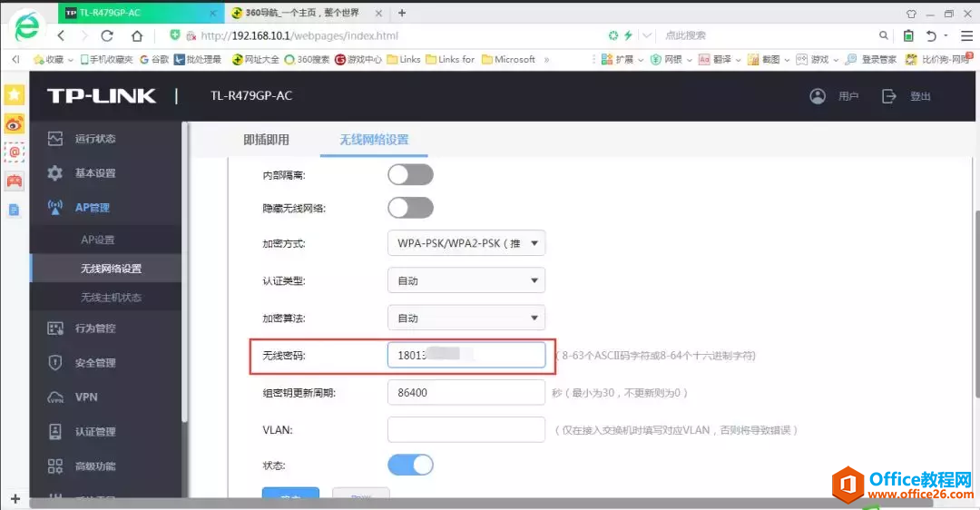Click the 行为管控 icon
This screenshot has width=980, height=510.
[55, 329]
